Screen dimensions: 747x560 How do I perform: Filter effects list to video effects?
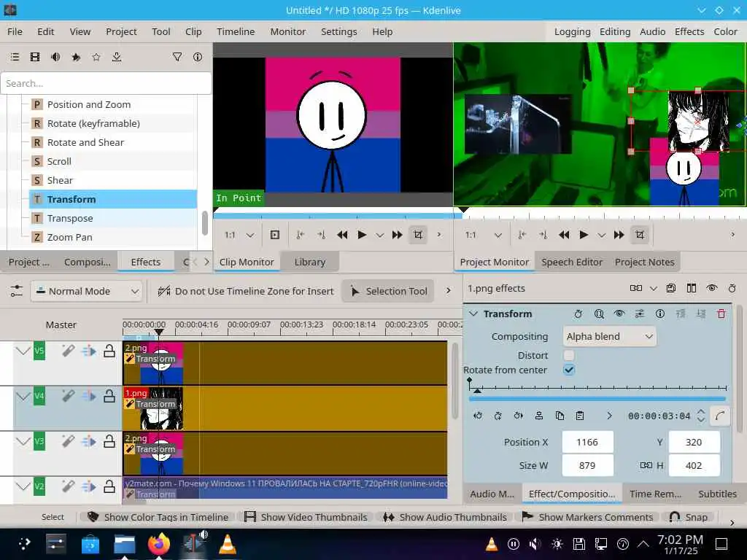(x=35, y=57)
